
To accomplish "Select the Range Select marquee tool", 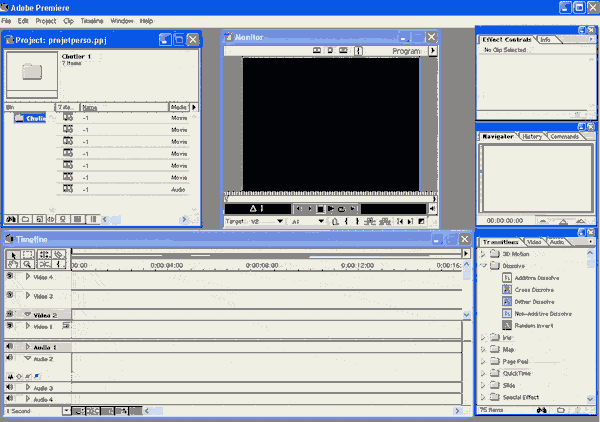I will 28,255.
